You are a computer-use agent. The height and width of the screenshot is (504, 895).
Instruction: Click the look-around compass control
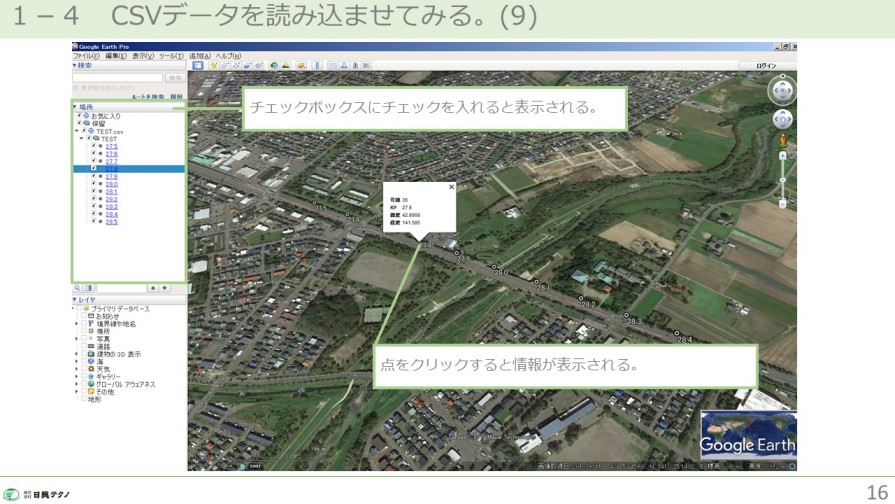coord(782,90)
